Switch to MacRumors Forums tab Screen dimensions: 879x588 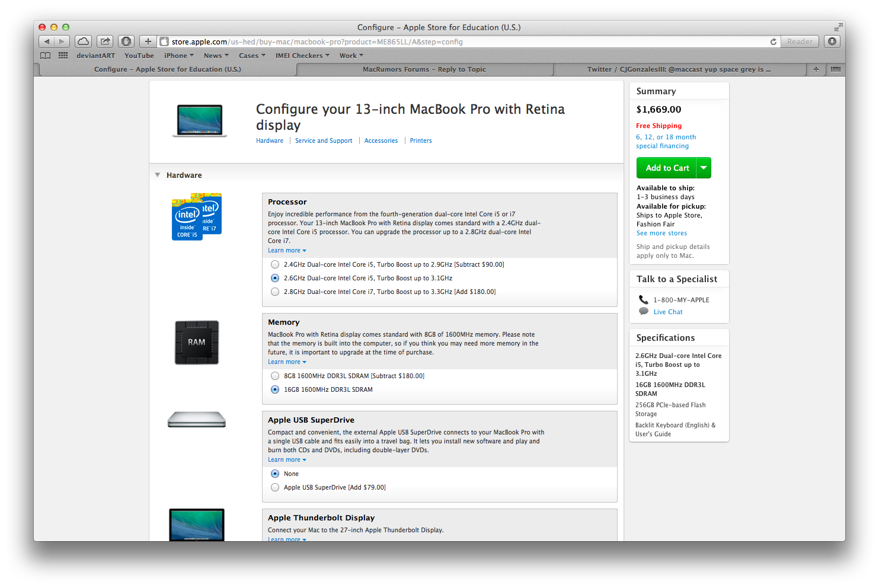click(x=424, y=69)
